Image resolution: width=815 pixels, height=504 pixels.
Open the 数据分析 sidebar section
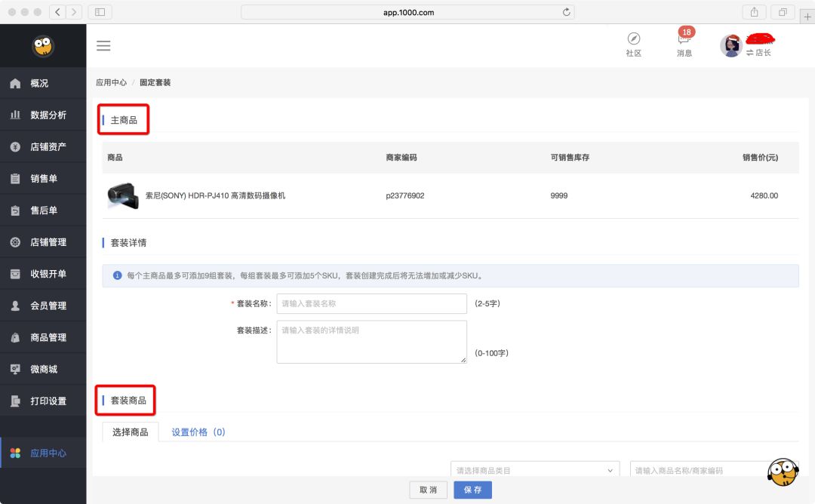coord(36,115)
